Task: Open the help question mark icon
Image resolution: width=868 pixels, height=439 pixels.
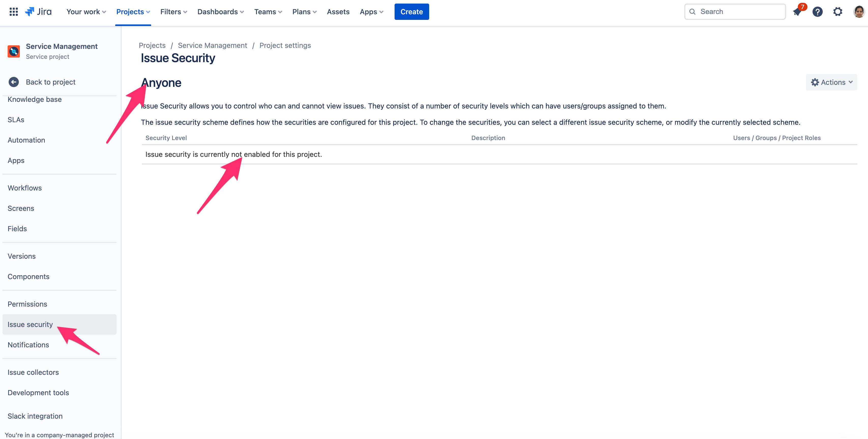Action: click(x=817, y=12)
